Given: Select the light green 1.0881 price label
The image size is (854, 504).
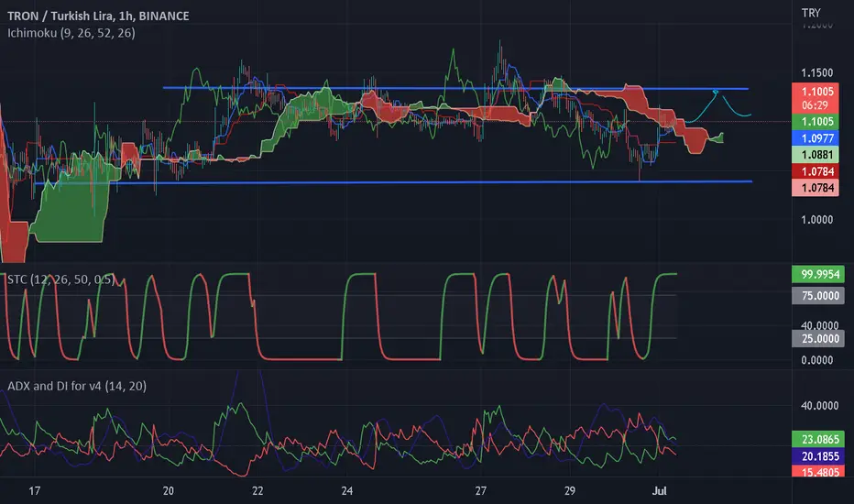Looking at the screenshot, I should [x=816, y=155].
